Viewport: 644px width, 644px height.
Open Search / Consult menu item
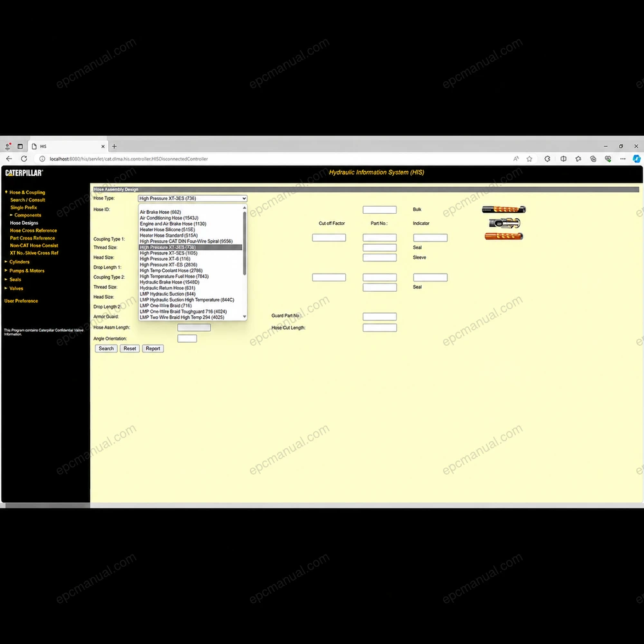(28, 200)
